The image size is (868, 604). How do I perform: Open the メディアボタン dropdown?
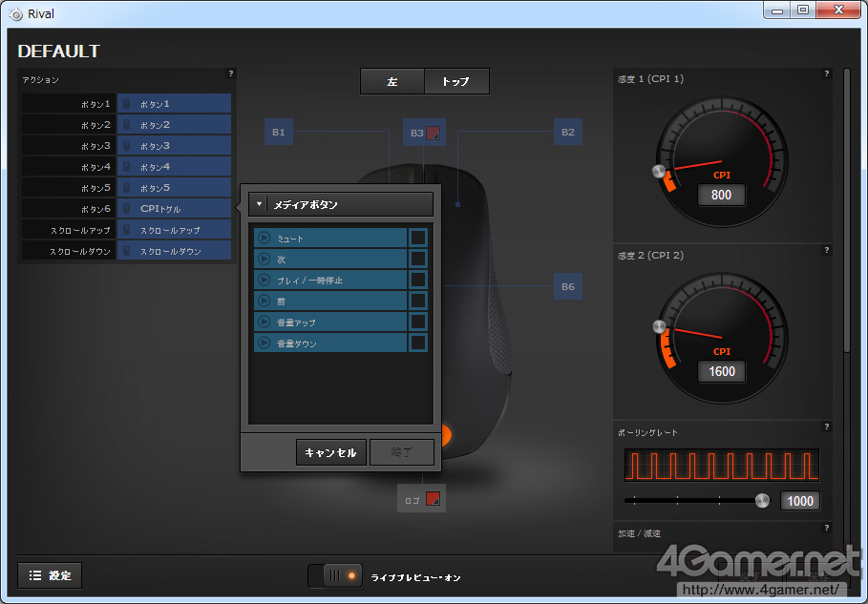pos(341,204)
